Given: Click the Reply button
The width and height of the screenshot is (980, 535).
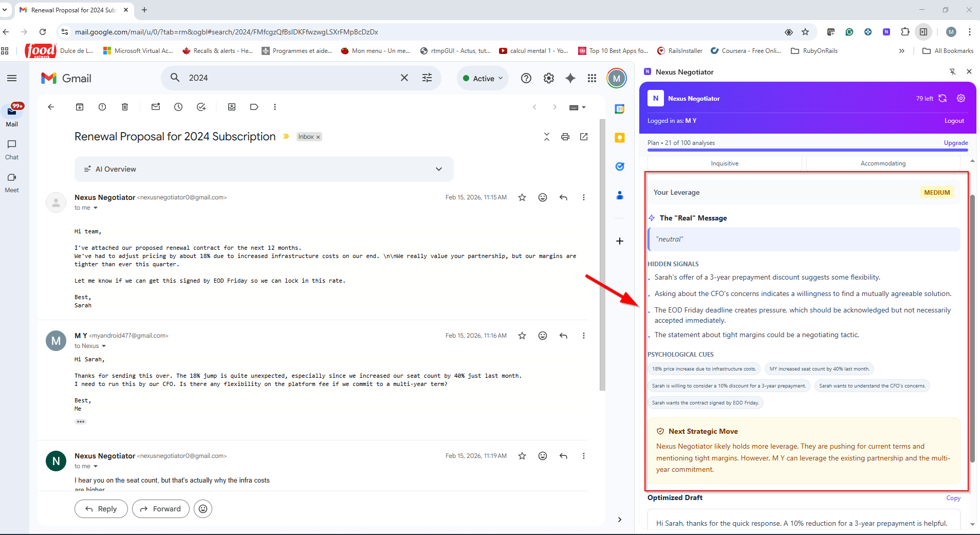Looking at the screenshot, I should click(101, 509).
